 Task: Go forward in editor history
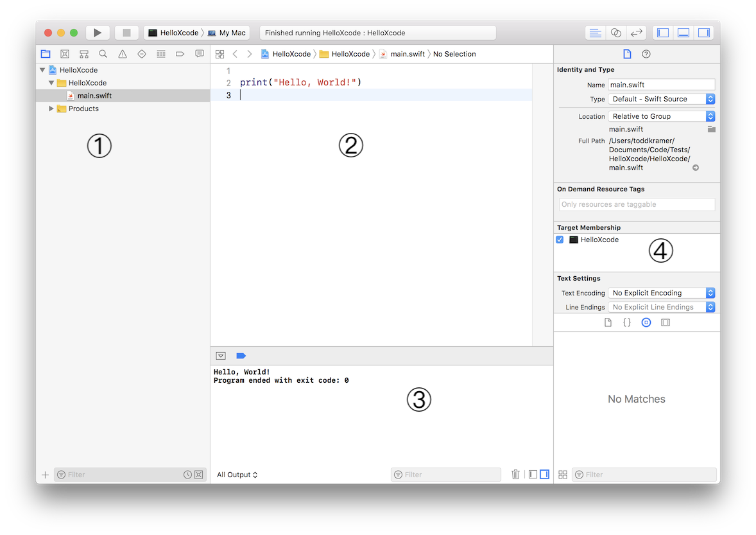tap(249, 54)
